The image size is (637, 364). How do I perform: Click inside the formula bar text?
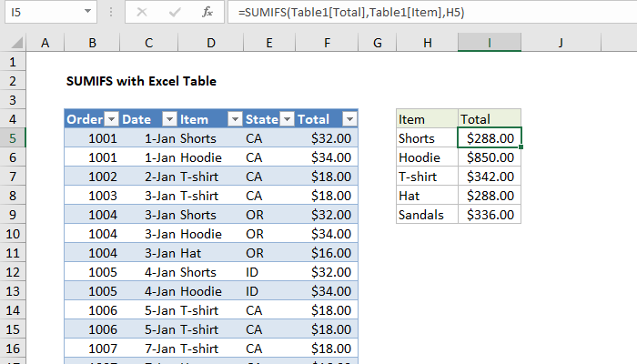click(409, 14)
